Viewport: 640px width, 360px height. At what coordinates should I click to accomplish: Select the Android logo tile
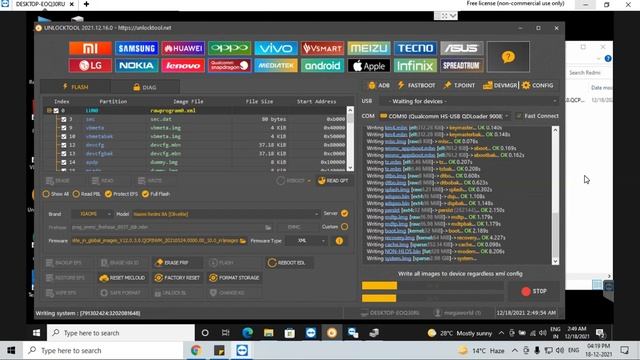tap(322, 65)
